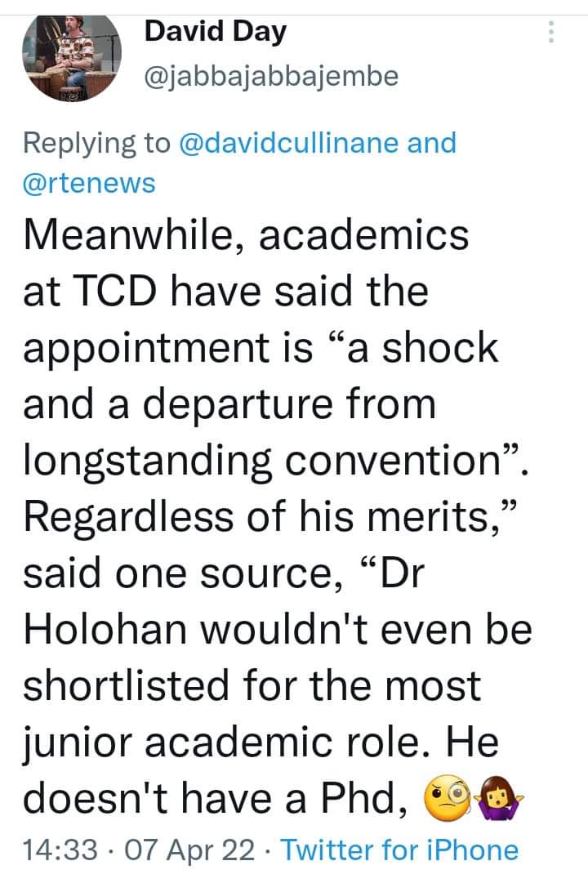Click the 07 Apr 22 date
Screen dimensions: 588x883
[x=189, y=850]
